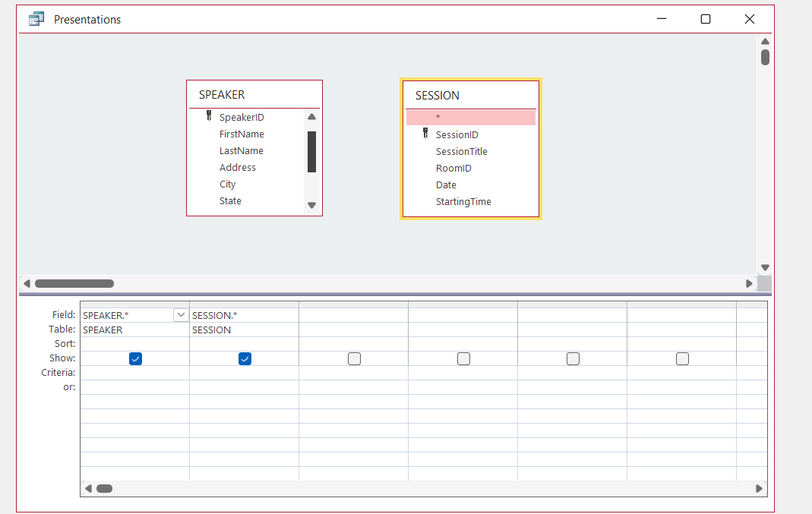
Task: Click the SESSION table title bar
Action: pos(471,95)
